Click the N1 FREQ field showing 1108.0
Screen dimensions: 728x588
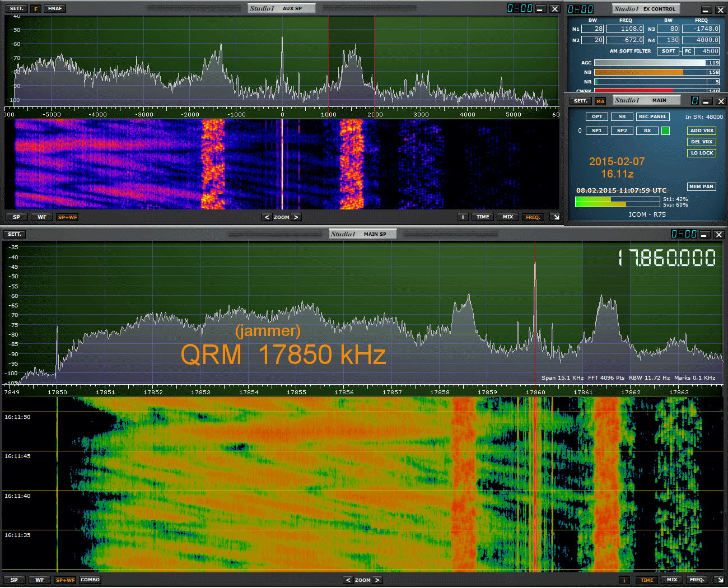(x=625, y=29)
